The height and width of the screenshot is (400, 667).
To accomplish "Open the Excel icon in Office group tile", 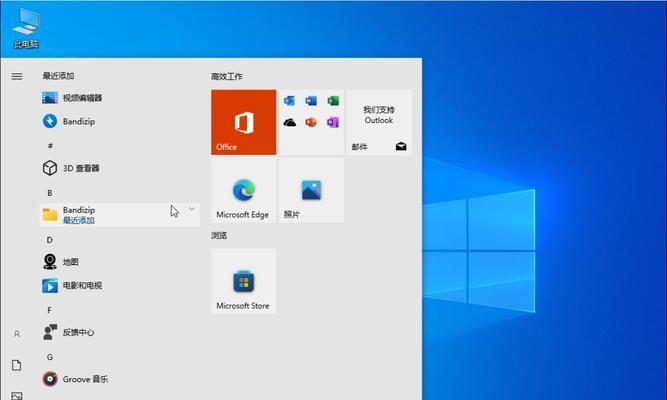I will (x=333, y=101).
